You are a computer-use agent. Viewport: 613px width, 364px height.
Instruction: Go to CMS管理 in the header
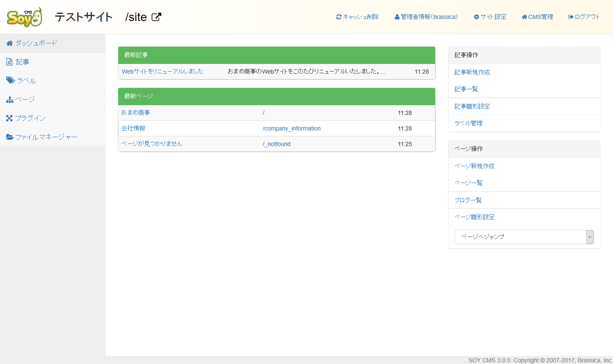click(537, 17)
